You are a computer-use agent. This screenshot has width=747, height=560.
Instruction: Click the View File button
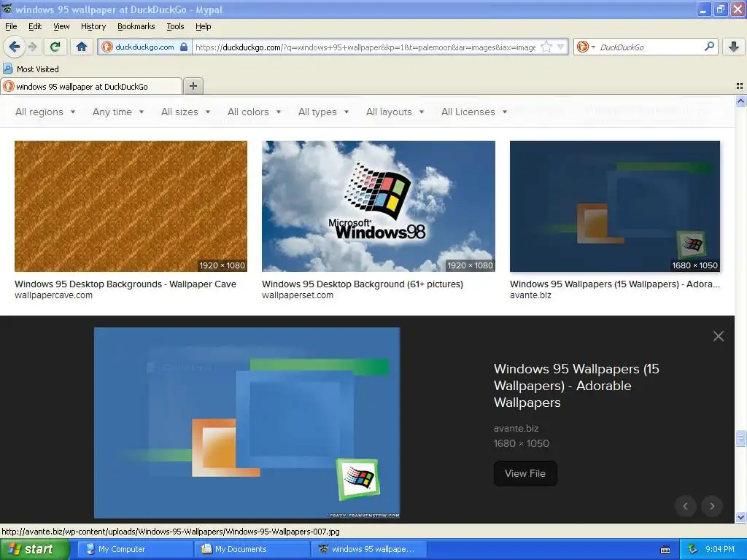pyautogui.click(x=525, y=473)
